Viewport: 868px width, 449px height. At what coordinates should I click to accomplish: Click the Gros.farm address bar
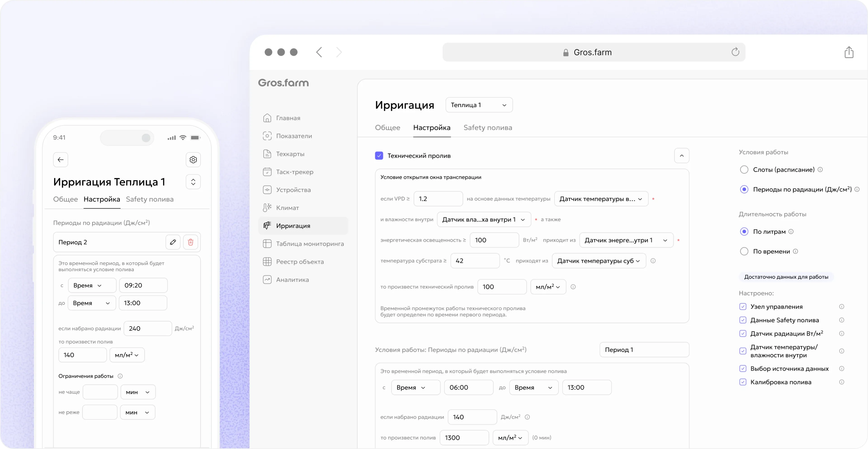pos(594,52)
